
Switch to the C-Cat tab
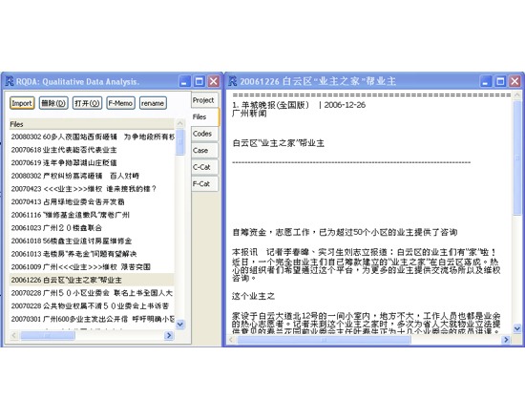tap(203, 167)
